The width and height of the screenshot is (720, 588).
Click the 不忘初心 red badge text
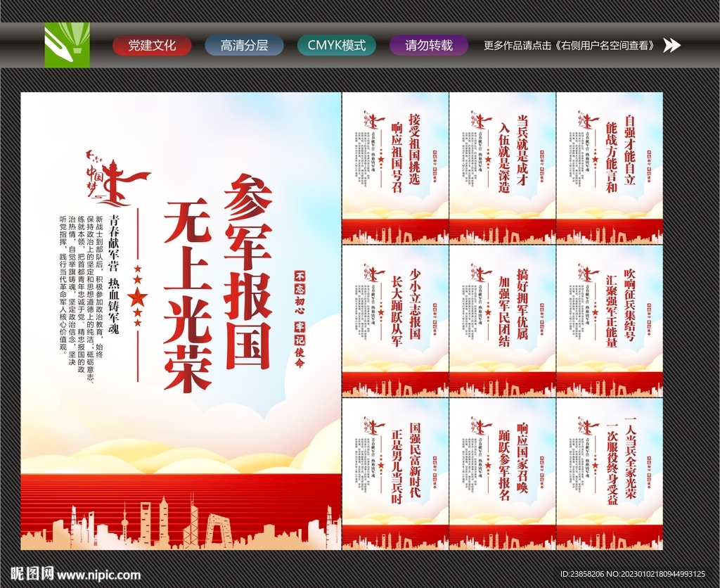click(300, 293)
